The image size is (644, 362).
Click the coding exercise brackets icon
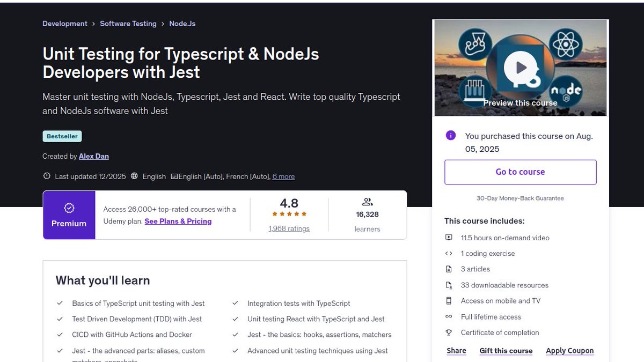click(x=449, y=253)
